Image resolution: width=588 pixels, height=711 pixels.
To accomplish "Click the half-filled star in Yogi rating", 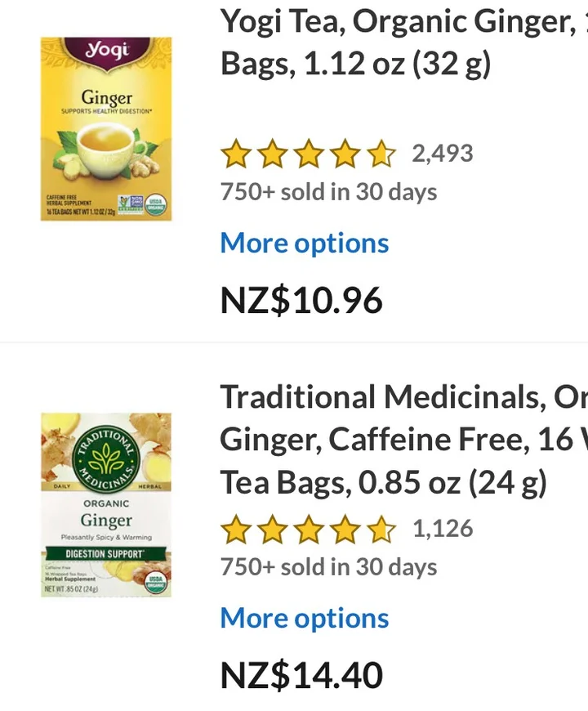I will pos(381,154).
